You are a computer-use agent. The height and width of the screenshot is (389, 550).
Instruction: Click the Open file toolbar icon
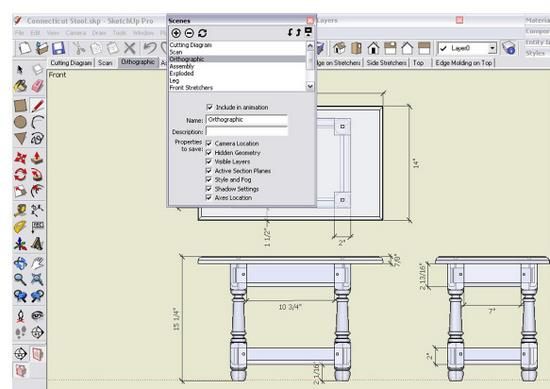(x=42, y=48)
